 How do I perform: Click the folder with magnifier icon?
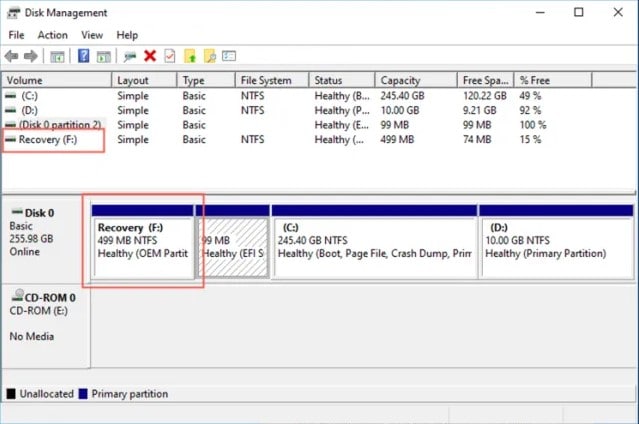point(210,56)
